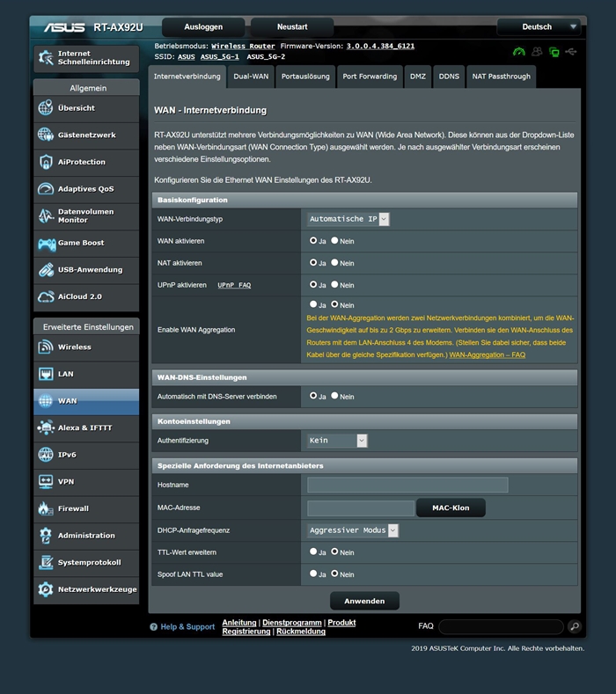Open firmware version 3.0.0.4.384_6121 link
This screenshot has width=616, height=694.
[380, 46]
